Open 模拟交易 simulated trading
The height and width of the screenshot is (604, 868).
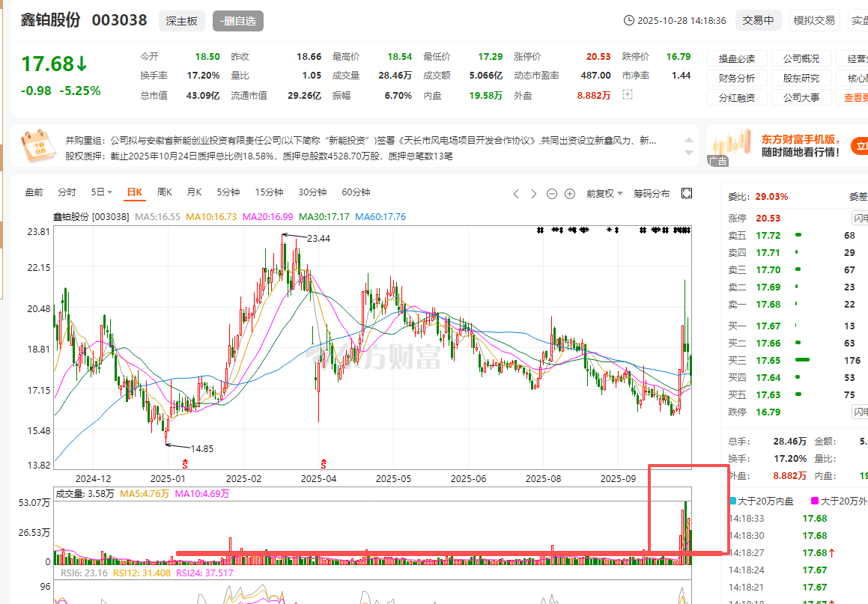click(x=814, y=20)
